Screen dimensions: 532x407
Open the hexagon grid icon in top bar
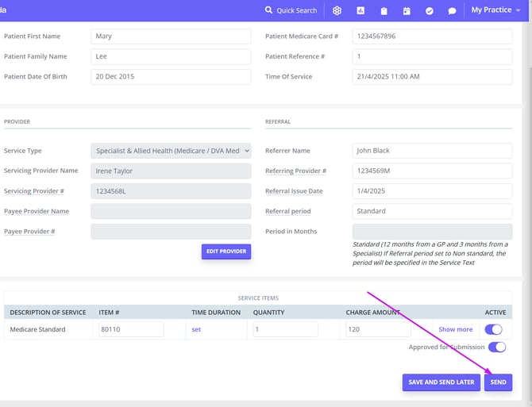pos(337,10)
